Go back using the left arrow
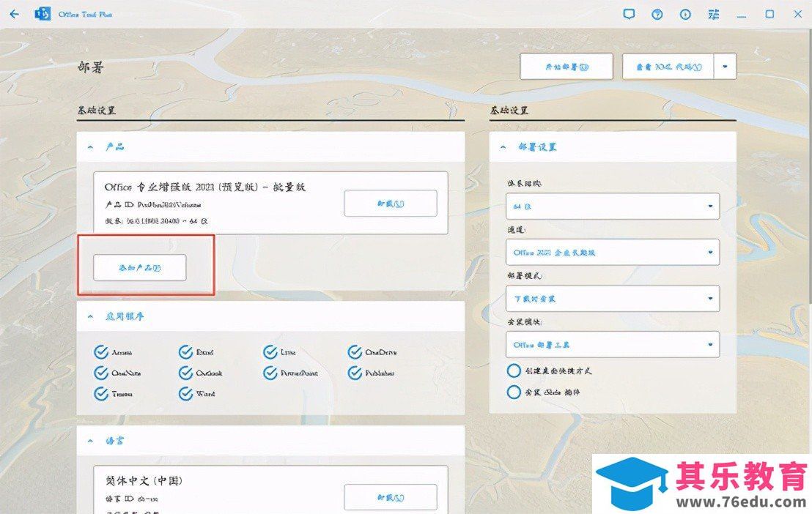812x514 pixels. [x=14, y=14]
